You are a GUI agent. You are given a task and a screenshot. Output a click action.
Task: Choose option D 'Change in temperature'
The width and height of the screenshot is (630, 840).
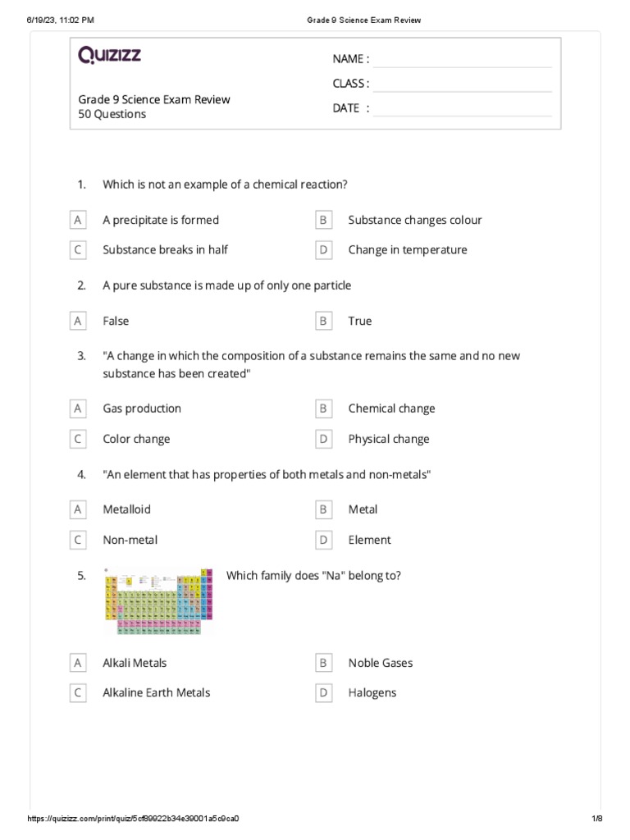point(323,250)
